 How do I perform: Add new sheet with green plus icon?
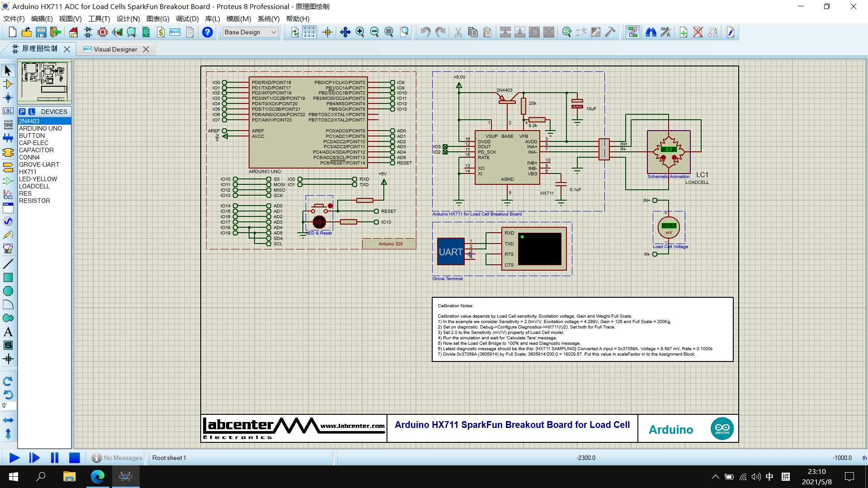(684, 32)
